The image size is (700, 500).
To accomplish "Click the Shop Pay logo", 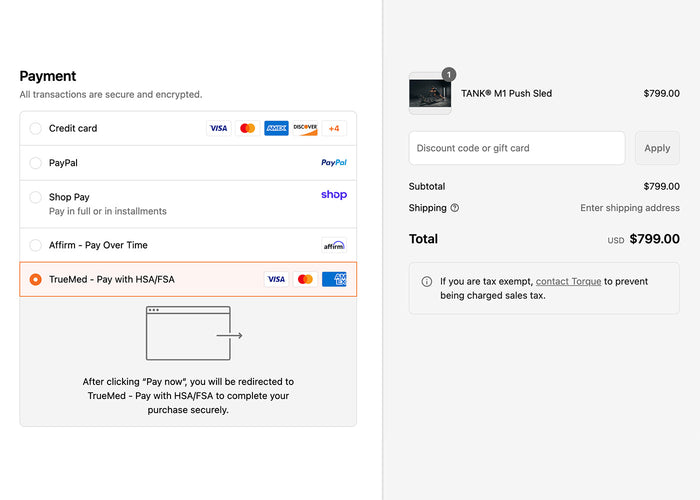I will pos(334,195).
